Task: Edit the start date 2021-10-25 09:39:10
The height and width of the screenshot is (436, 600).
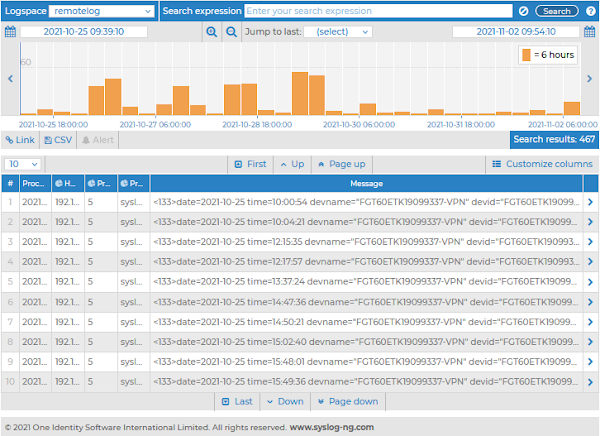Action: (x=84, y=32)
